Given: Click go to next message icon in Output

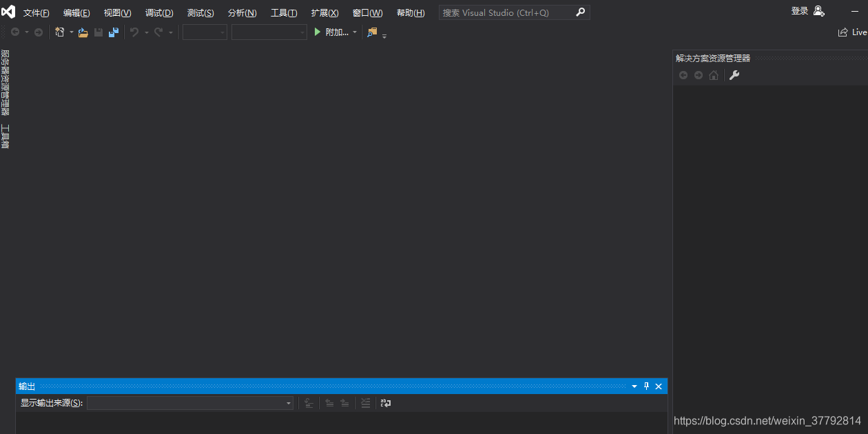Looking at the screenshot, I should click(344, 403).
